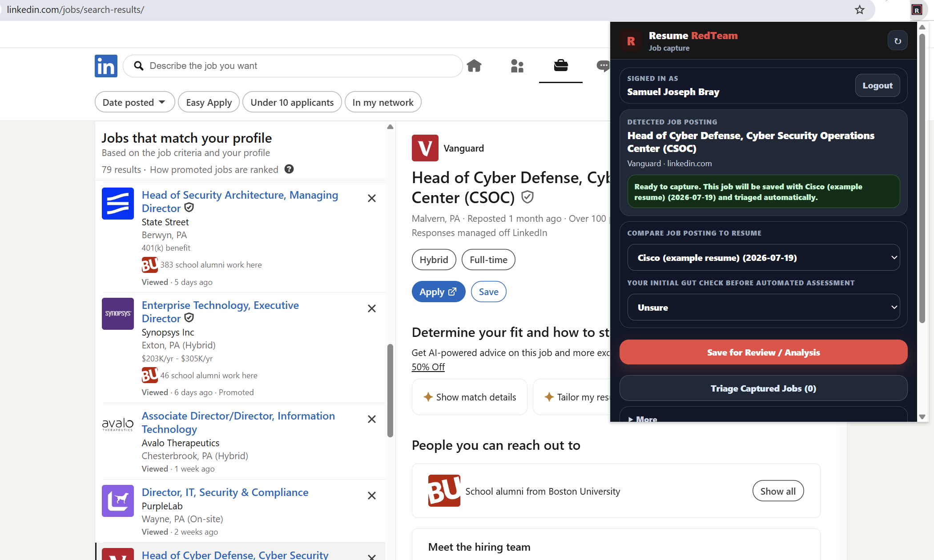Apply to the Vanguard job
The height and width of the screenshot is (560, 934).
pyautogui.click(x=439, y=292)
